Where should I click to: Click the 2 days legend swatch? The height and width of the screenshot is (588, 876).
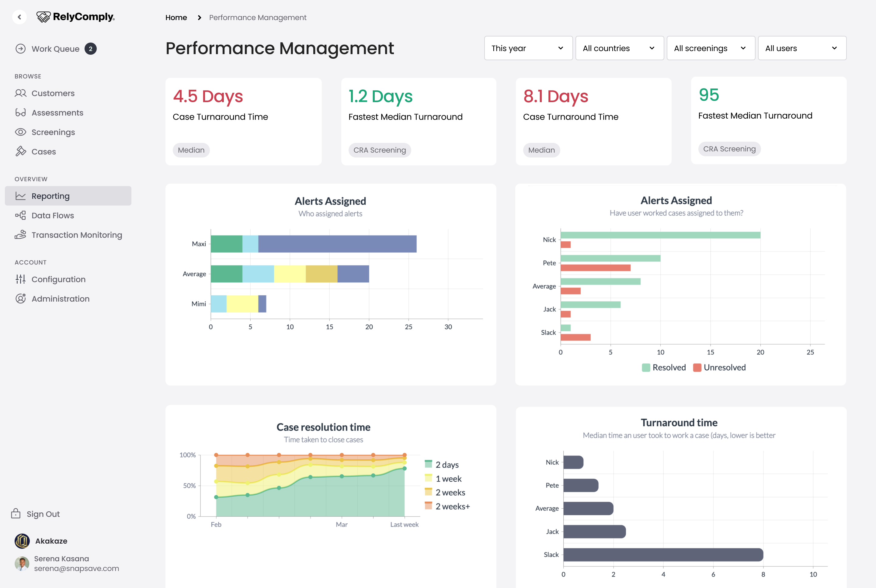pos(429,464)
